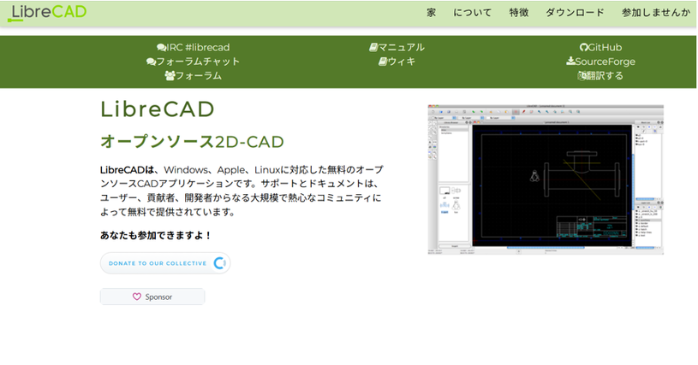Click the GitHub octocat icon
This screenshot has height=365, width=698.
[584, 47]
